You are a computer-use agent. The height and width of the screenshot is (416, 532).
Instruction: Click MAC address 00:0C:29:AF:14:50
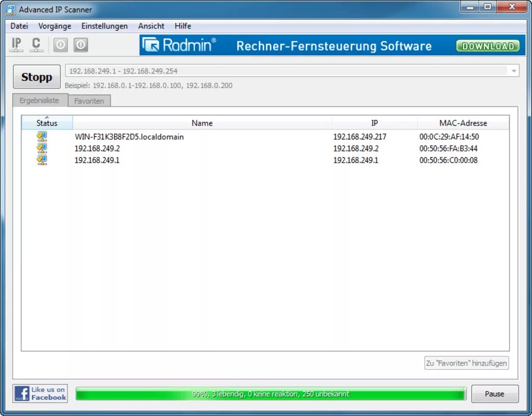point(449,137)
